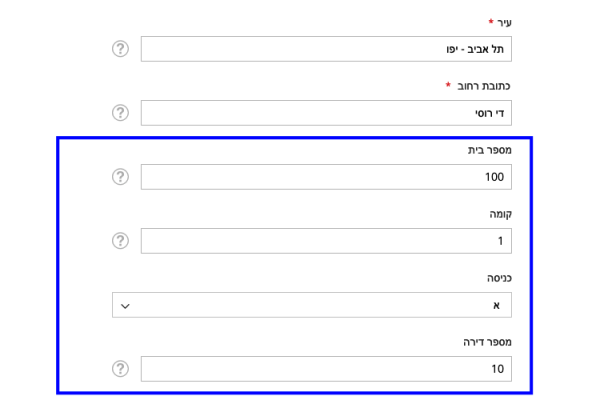Click the red asterisk next to עיר
Viewport: 600px width, 400px height.
tap(491, 21)
